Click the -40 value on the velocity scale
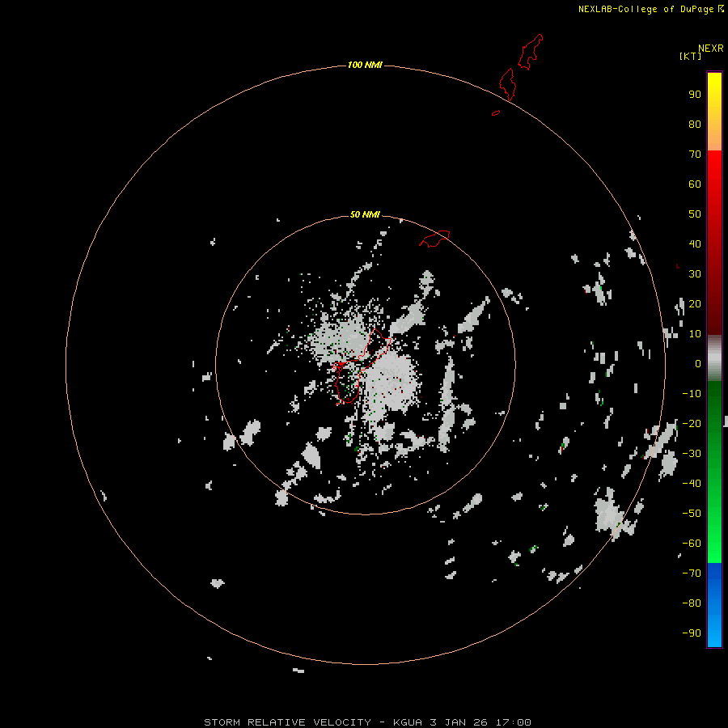Screen dimensions: 728x728 (x=692, y=484)
